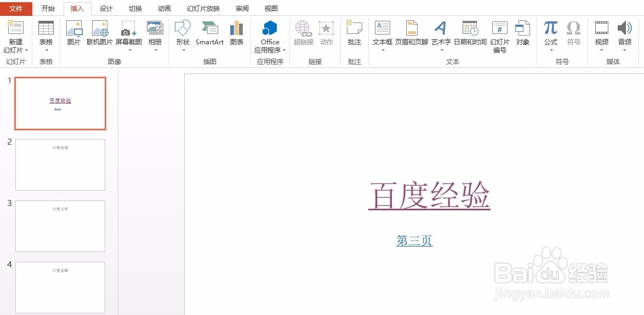Switch to the Design (设计) tab
Screen dimensions: 644x315
(106, 9)
